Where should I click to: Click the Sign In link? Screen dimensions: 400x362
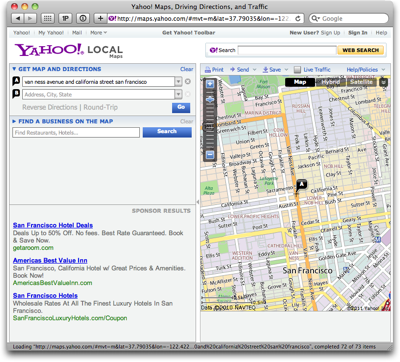[358, 33]
